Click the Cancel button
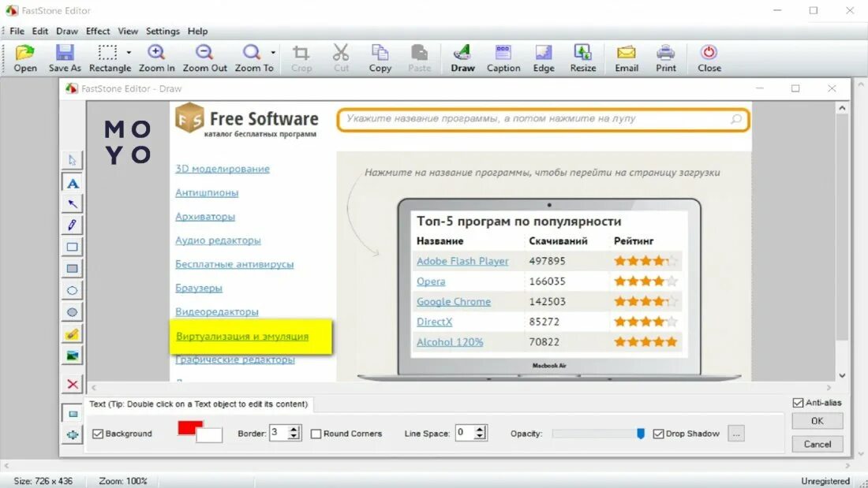This screenshot has height=488, width=868. [817, 445]
